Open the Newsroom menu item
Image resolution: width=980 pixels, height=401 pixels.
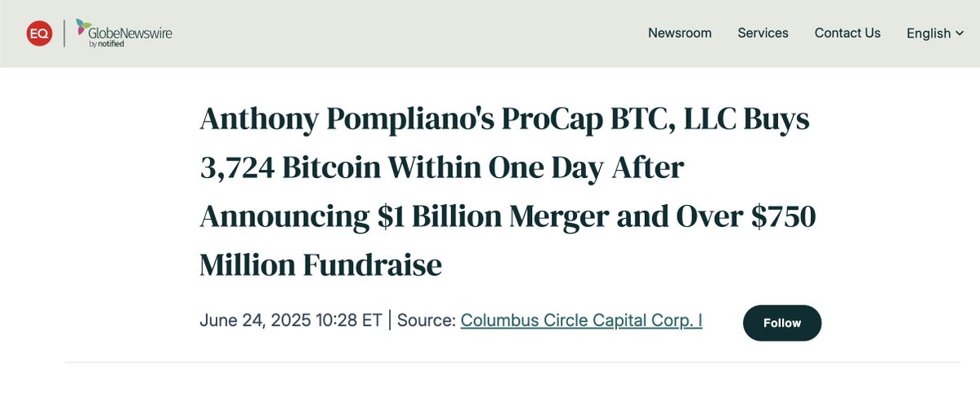(x=679, y=33)
